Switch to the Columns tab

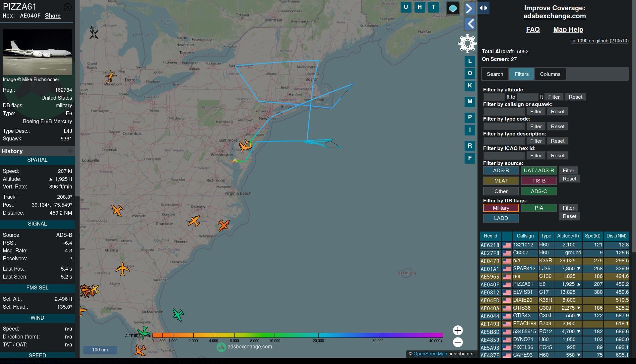point(550,74)
